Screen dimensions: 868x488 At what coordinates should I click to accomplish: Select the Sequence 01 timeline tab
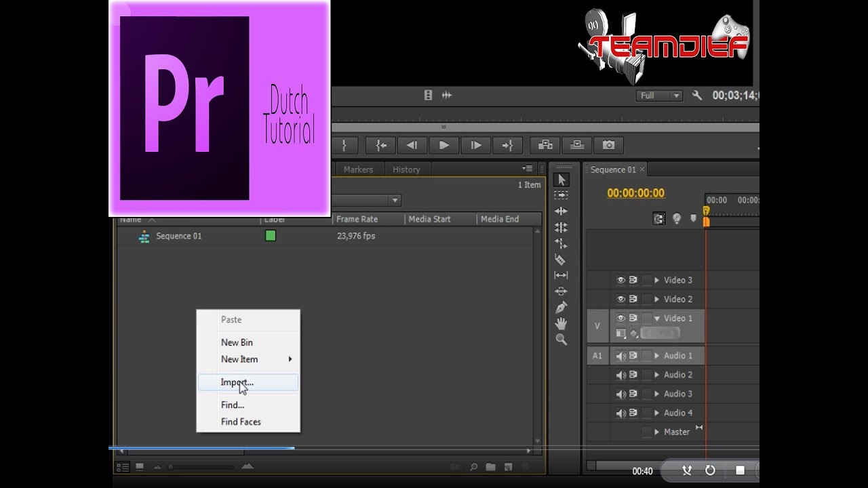click(x=613, y=169)
